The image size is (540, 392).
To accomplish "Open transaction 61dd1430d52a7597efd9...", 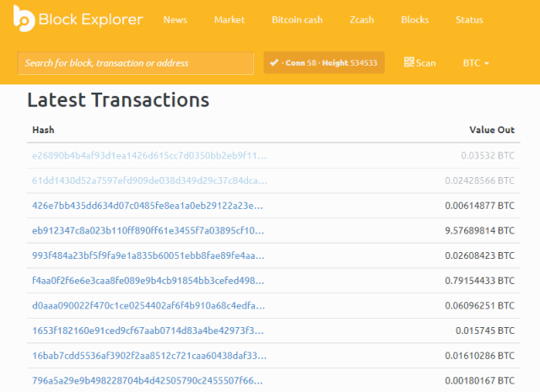I will click(x=149, y=180).
